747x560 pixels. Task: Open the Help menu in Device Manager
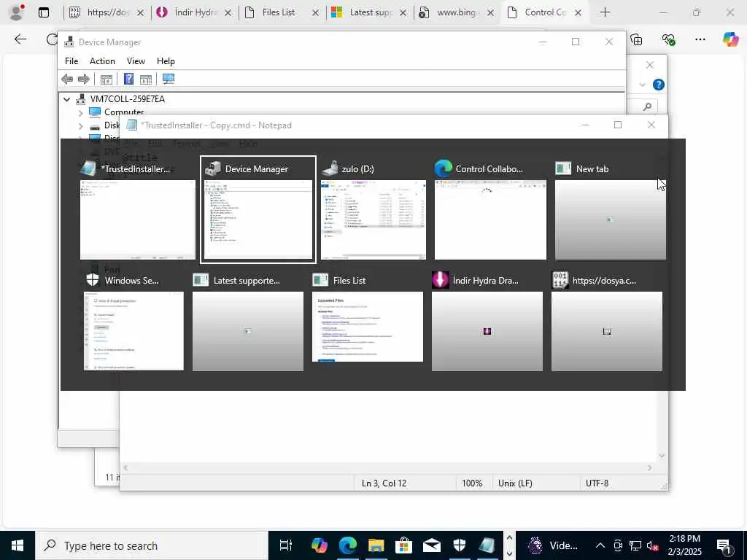[166, 61]
